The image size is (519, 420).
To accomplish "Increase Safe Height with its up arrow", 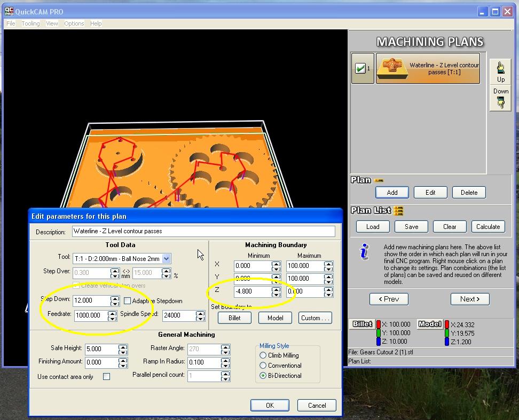I will [x=123, y=347].
